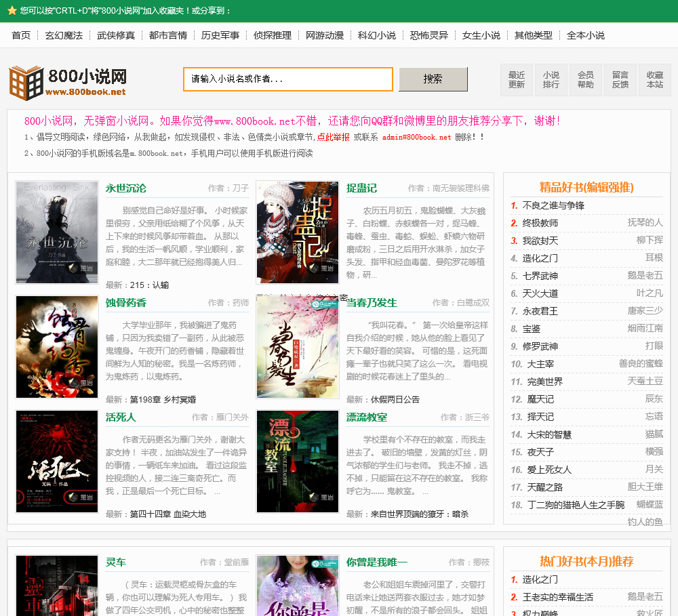Click the admin#800book.net contact link

click(x=416, y=137)
